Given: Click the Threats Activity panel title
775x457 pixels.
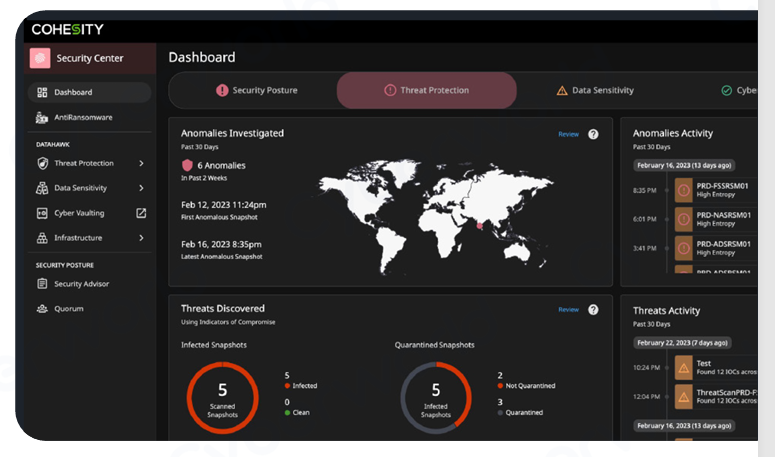Looking at the screenshot, I should 666,311.
